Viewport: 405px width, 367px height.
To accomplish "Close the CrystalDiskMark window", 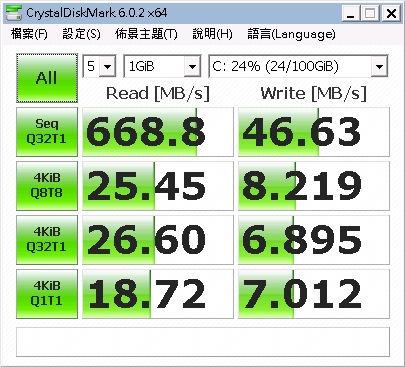I will pyautogui.click(x=391, y=13).
